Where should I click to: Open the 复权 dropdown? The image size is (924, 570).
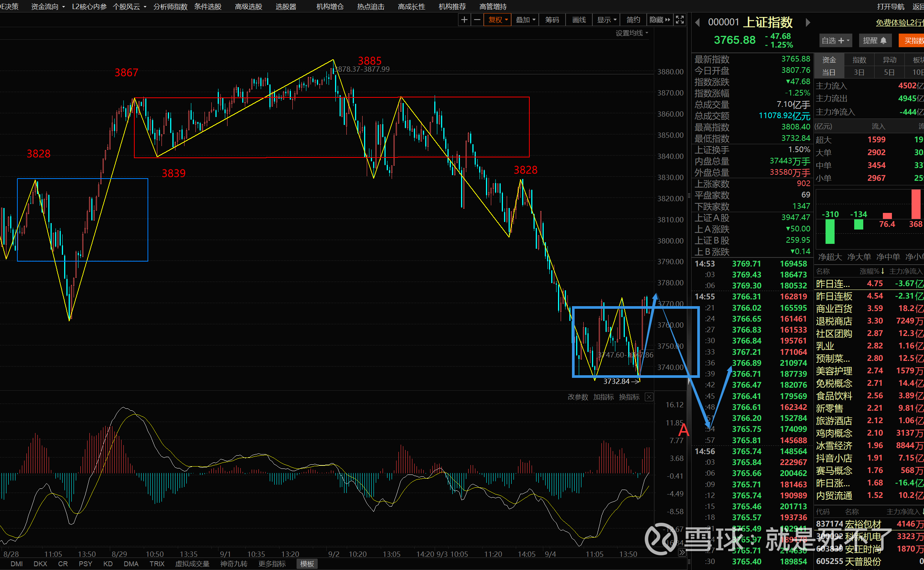(x=498, y=20)
